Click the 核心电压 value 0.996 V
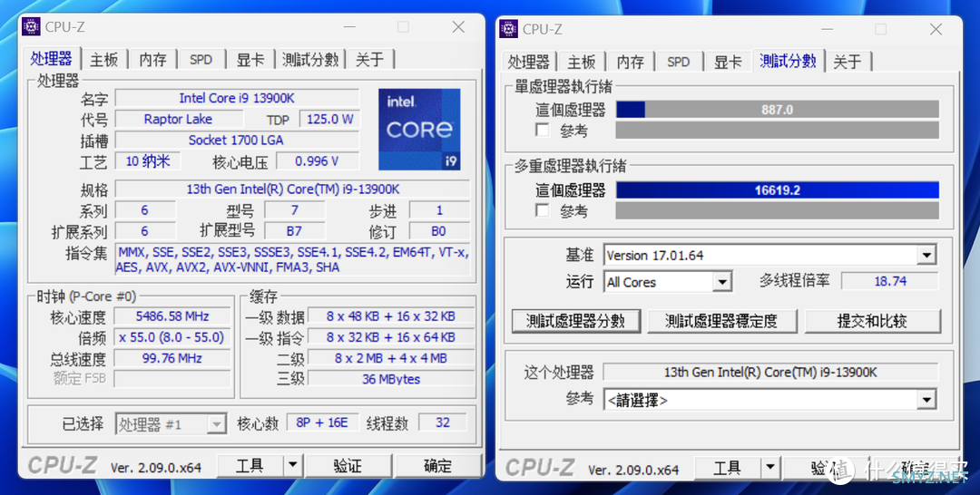Viewport: 980px width, 495px height. tap(318, 161)
